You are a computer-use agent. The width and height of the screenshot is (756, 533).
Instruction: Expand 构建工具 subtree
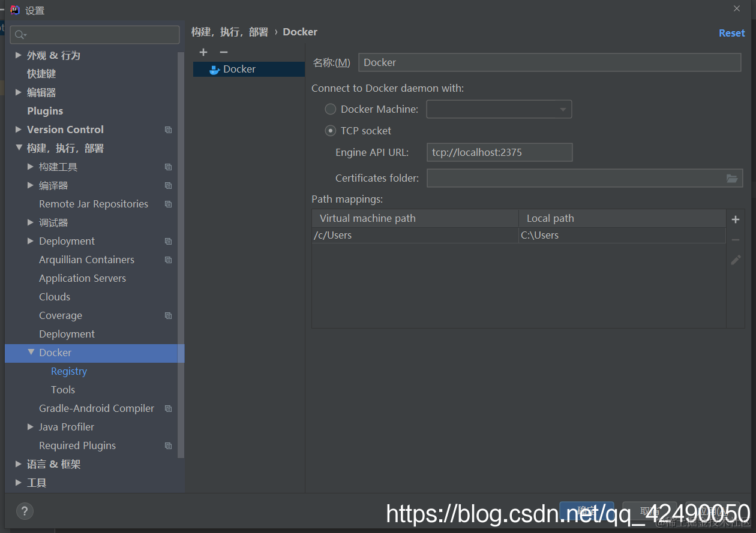pyautogui.click(x=31, y=167)
